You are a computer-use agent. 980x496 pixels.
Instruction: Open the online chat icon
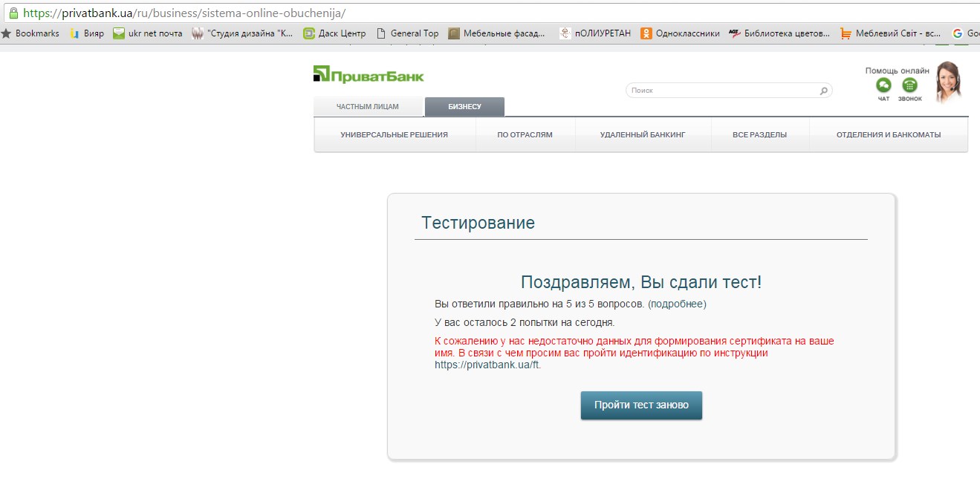pos(883,85)
